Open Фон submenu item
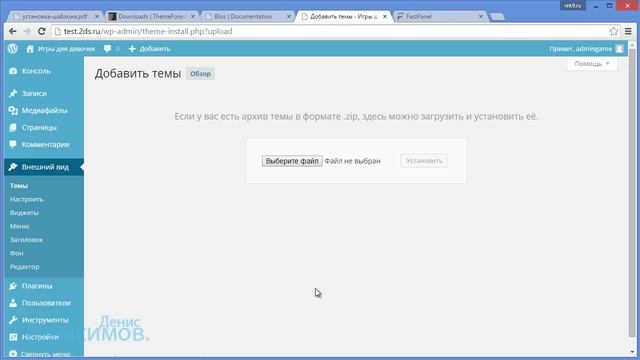640x360 pixels. 16,253
